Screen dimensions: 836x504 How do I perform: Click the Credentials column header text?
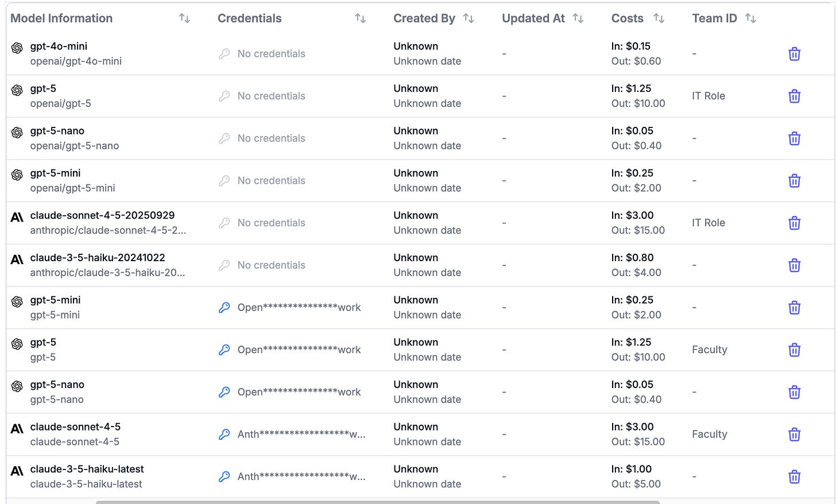[x=250, y=18]
